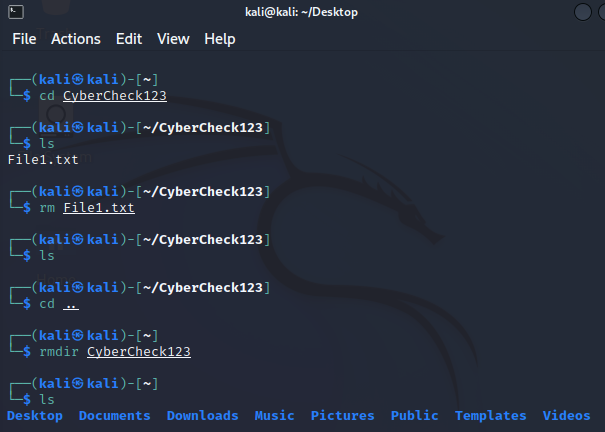This screenshot has height=432, width=605.
Task: Click the Desktop directory name
Action: pos(35,415)
